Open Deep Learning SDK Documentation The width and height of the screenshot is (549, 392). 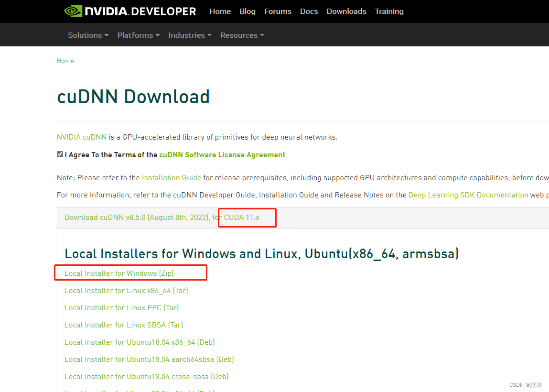(468, 195)
